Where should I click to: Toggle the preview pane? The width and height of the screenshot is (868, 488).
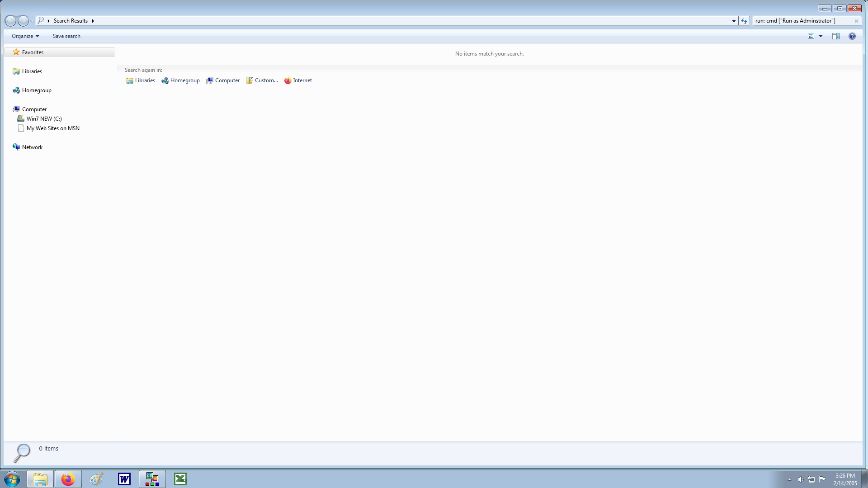pos(836,36)
